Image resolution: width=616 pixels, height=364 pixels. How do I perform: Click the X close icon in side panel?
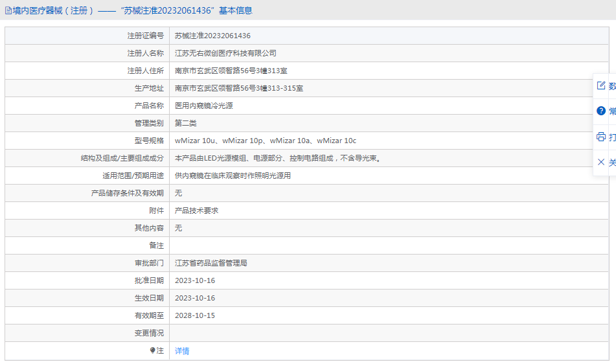(x=600, y=162)
